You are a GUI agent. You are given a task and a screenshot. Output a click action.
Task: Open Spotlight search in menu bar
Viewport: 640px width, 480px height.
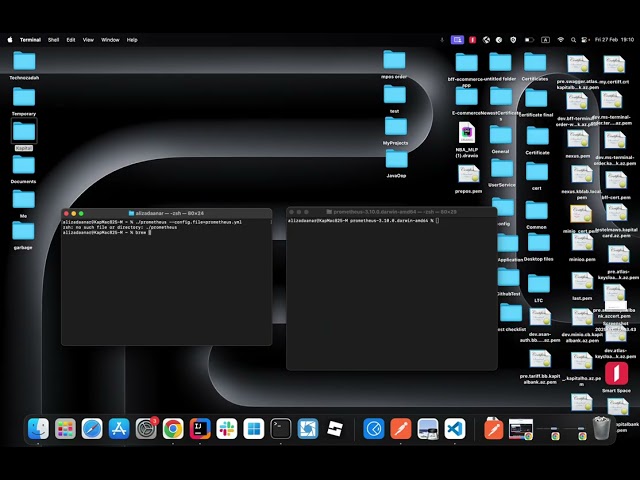pyautogui.click(x=572, y=40)
